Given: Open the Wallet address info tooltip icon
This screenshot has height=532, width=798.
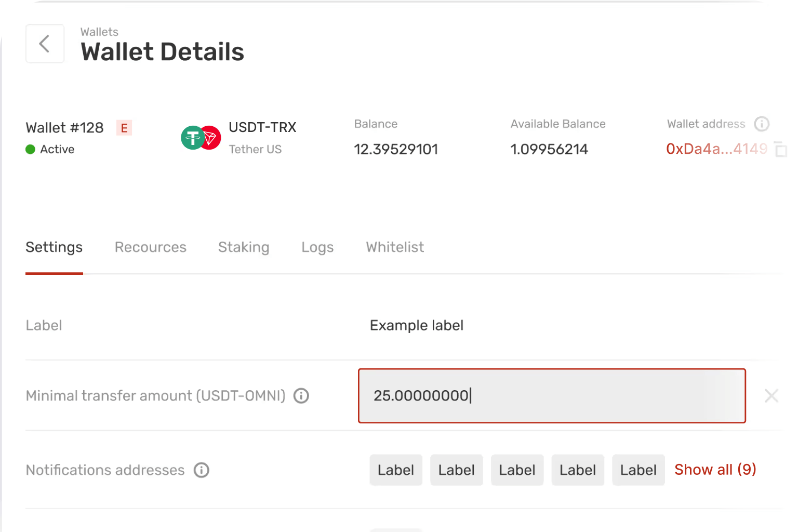Looking at the screenshot, I should click(761, 124).
